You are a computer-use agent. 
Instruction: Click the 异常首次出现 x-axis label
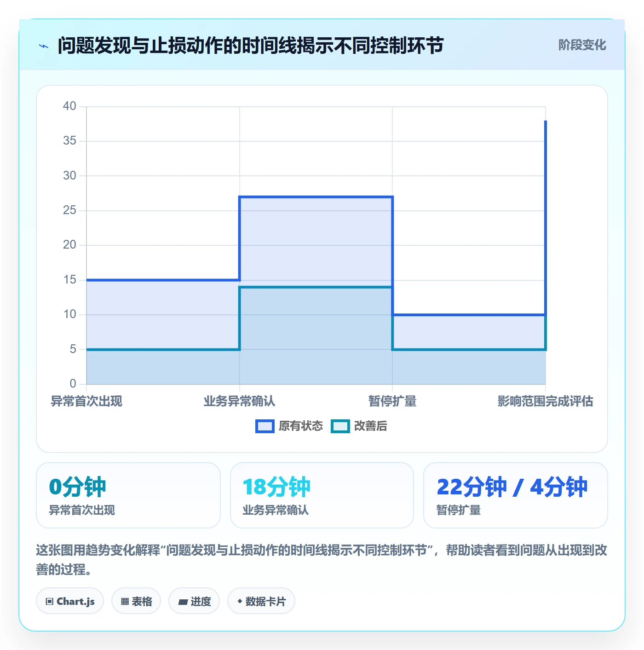[86, 401]
